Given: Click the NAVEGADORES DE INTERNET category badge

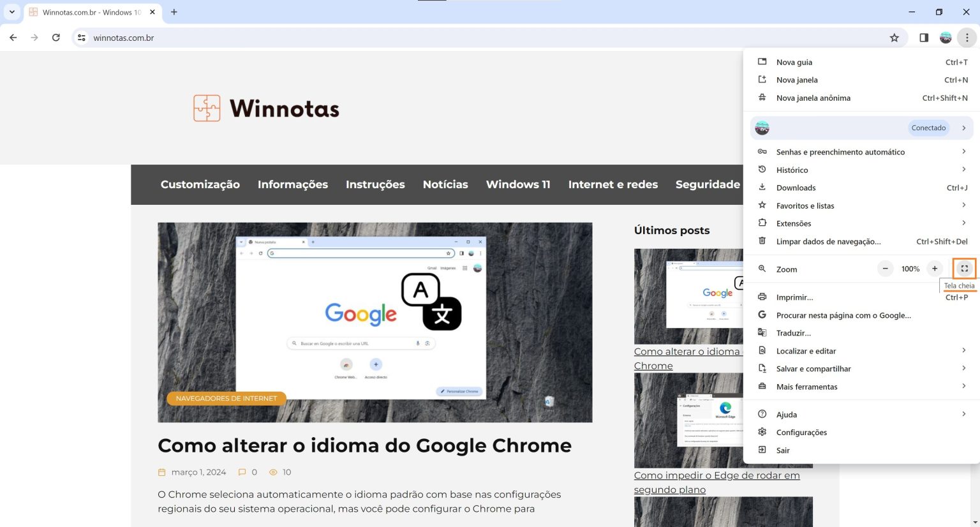Looking at the screenshot, I should pyautogui.click(x=226, y=398).
